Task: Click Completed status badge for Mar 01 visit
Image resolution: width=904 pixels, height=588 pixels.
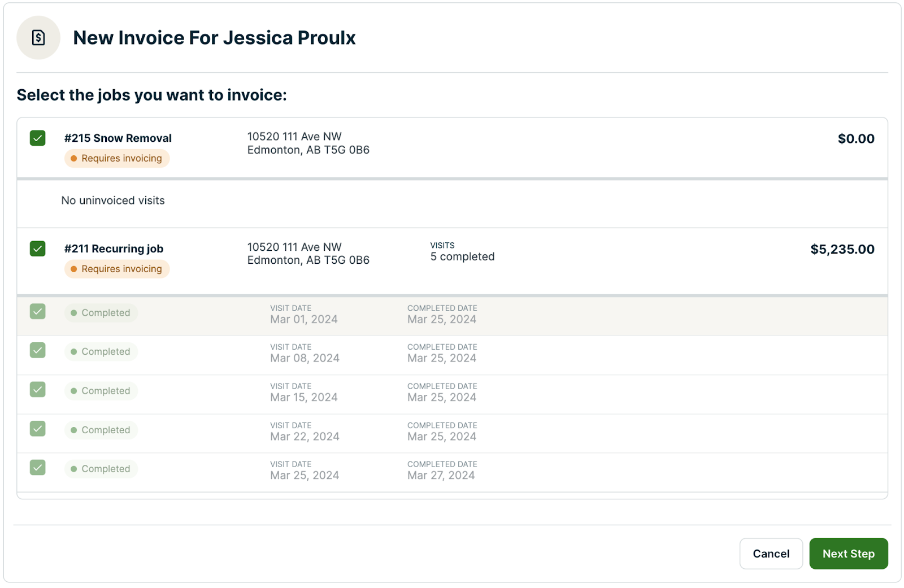Action: click(101, 313)
